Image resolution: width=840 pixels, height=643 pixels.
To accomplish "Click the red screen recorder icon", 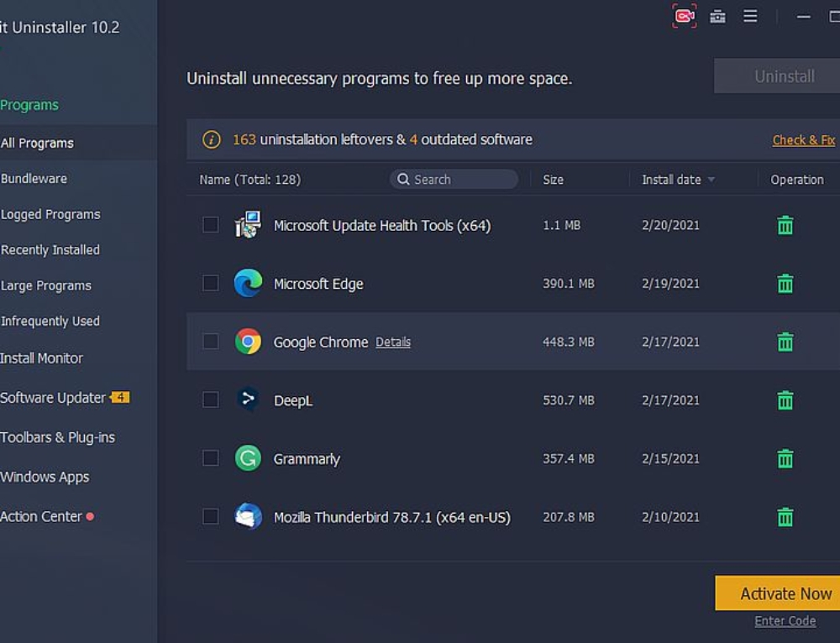I will coord(685,17).
